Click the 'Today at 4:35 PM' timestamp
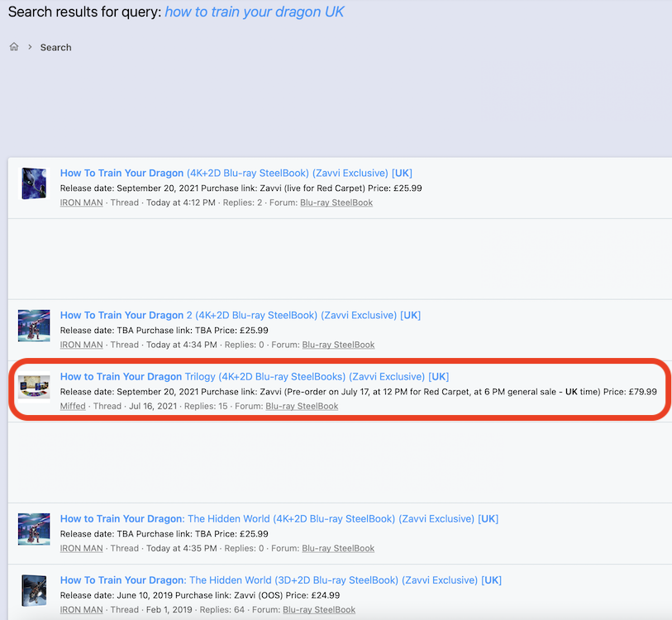Viewport: 672px width, 620px height. pyautogui.click(x=182, y=548)
